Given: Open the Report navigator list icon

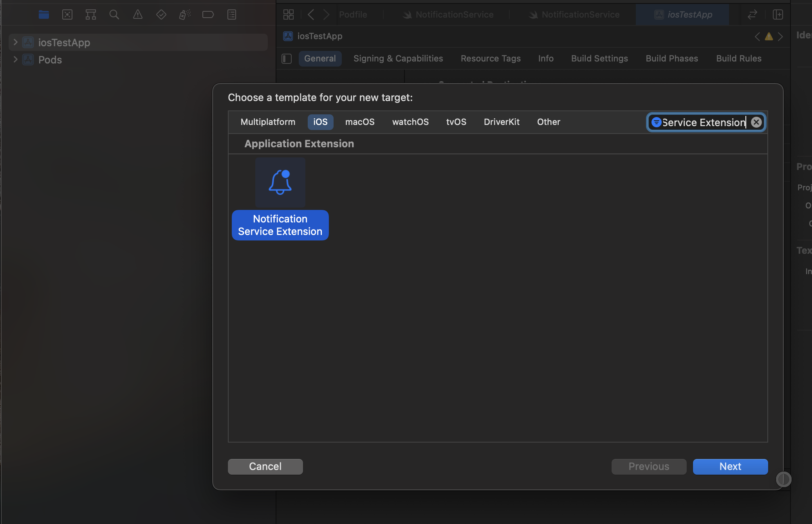Looking at the screenshot, I should coord(232,14).
